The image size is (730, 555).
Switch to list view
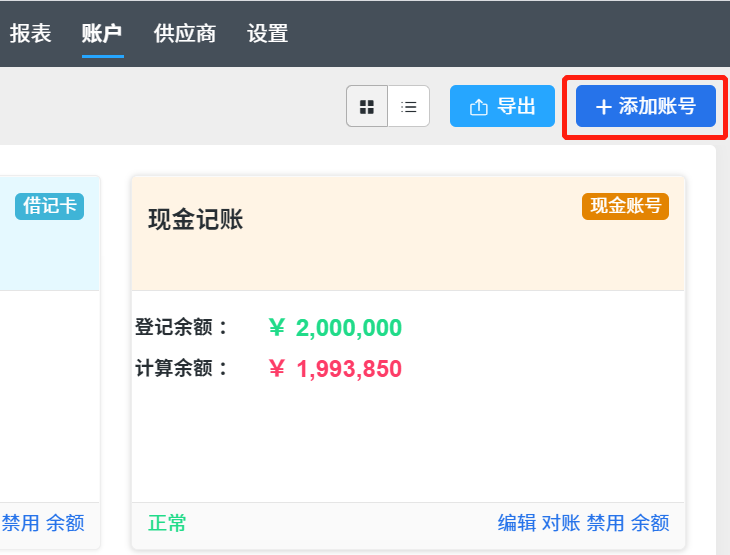tap(408, 106)
